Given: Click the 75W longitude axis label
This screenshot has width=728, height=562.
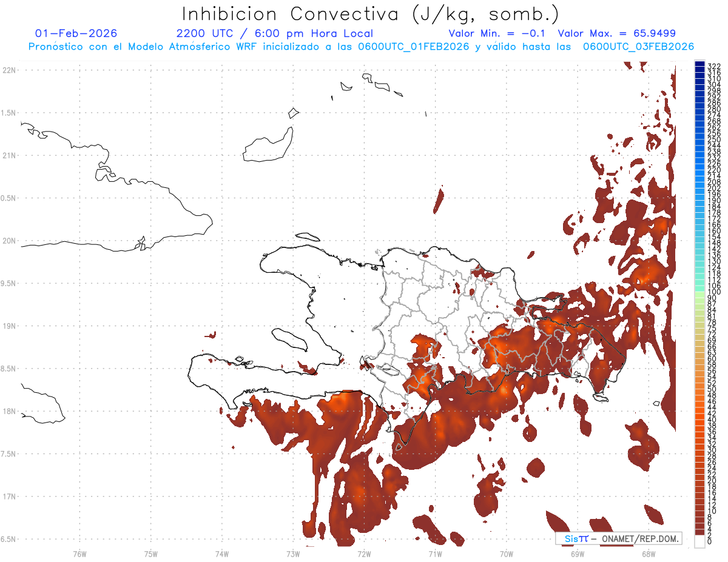Looking at the screenshot, I should point(151,553).
